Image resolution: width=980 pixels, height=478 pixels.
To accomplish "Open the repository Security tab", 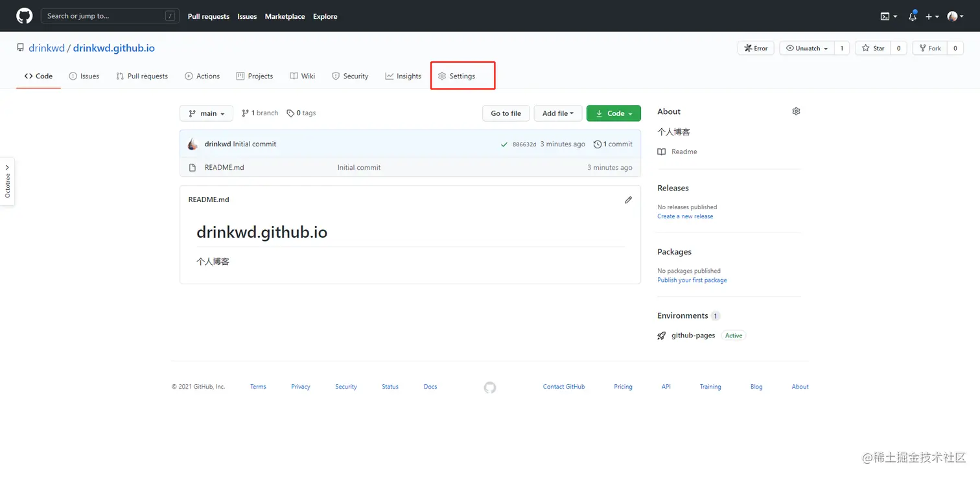I will tap(350, 76).
